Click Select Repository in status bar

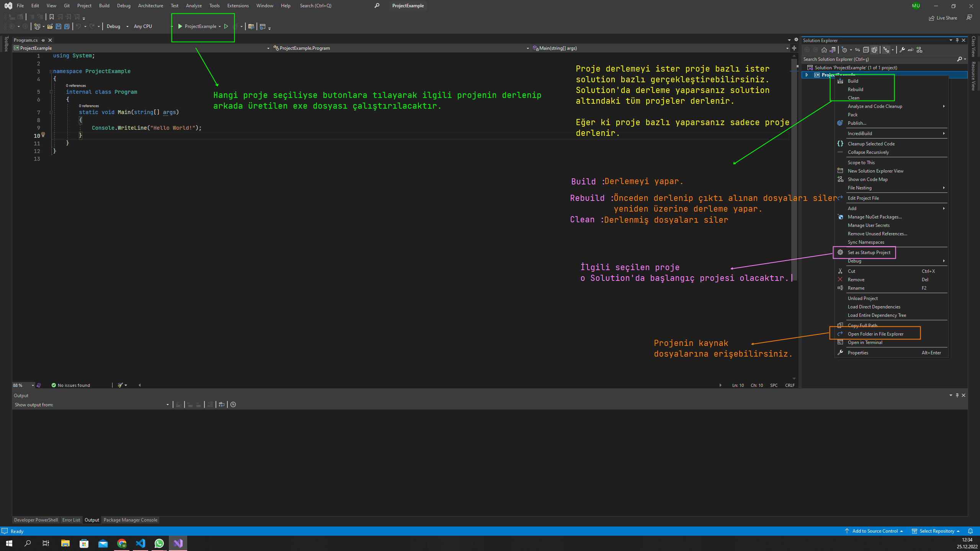tap(936, 531)
